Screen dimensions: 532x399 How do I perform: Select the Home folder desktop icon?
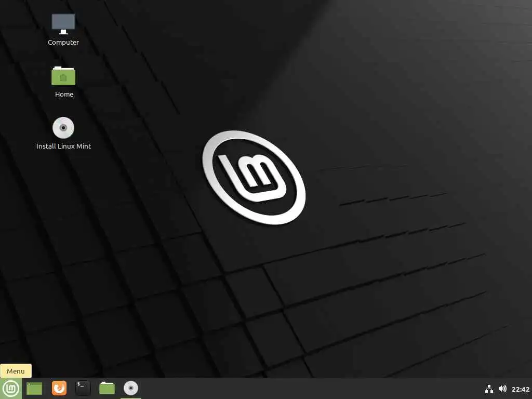[63, 76]
